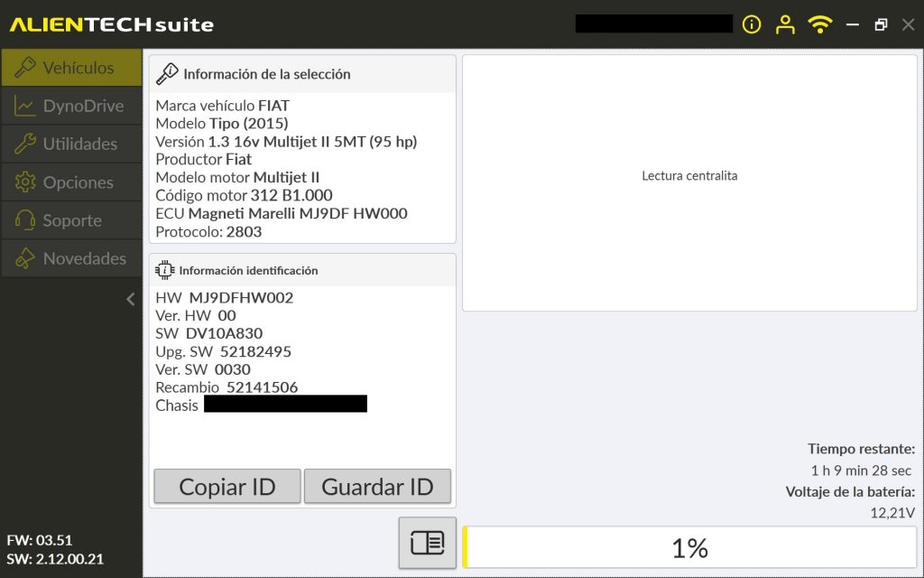
Task: Click the megaphone icon beside Novedades
Action: [24, 258]
